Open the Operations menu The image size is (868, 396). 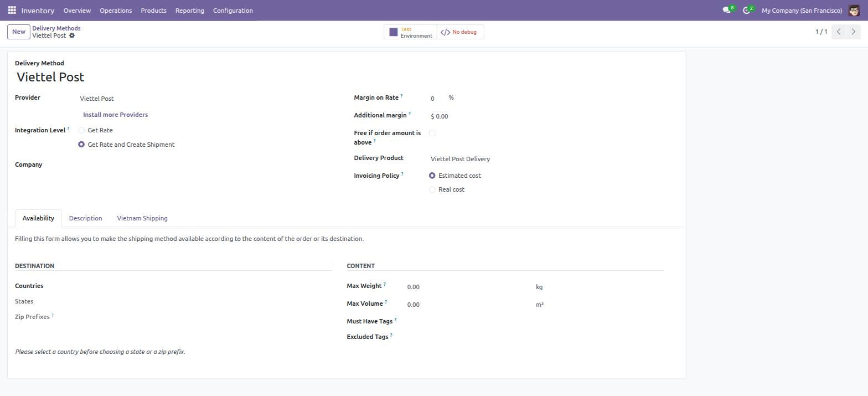click(116, 11)
